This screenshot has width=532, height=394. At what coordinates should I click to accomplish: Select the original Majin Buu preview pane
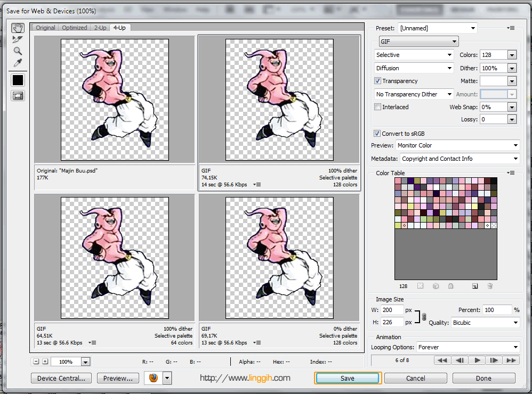tap(115, 100)
